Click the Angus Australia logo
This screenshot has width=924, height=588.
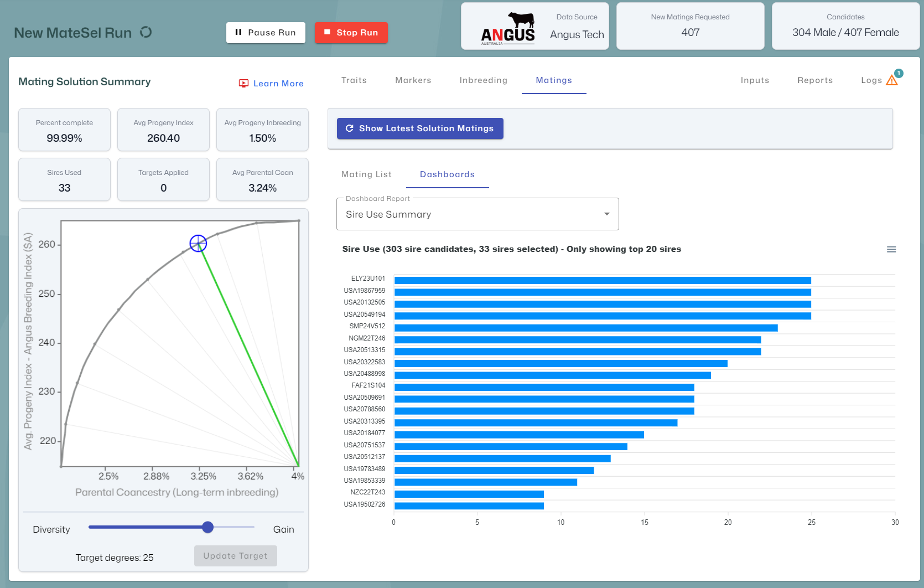[x=507, y=29]
